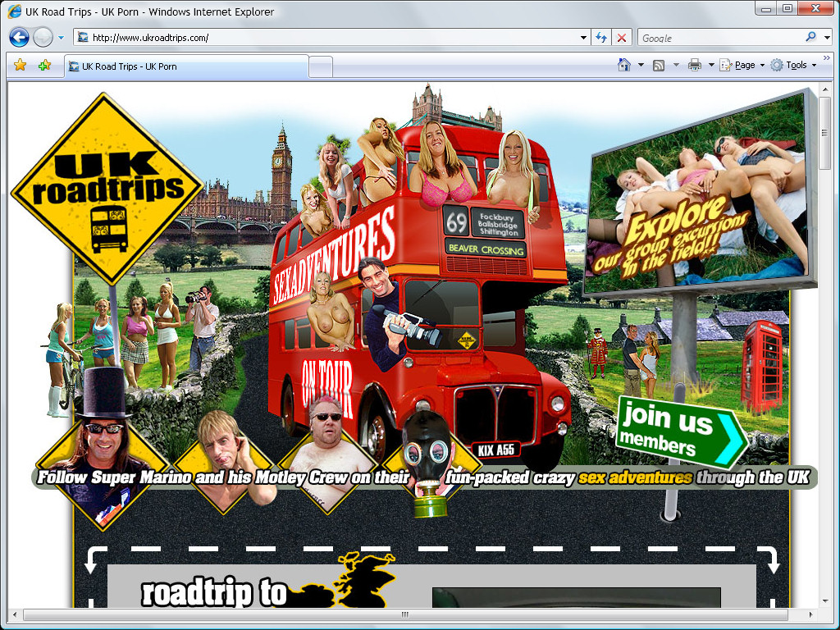Viewport: 840px width, 630px height.
Task: Click the Add to Favorites icon
Action: (x=44, y=66)
